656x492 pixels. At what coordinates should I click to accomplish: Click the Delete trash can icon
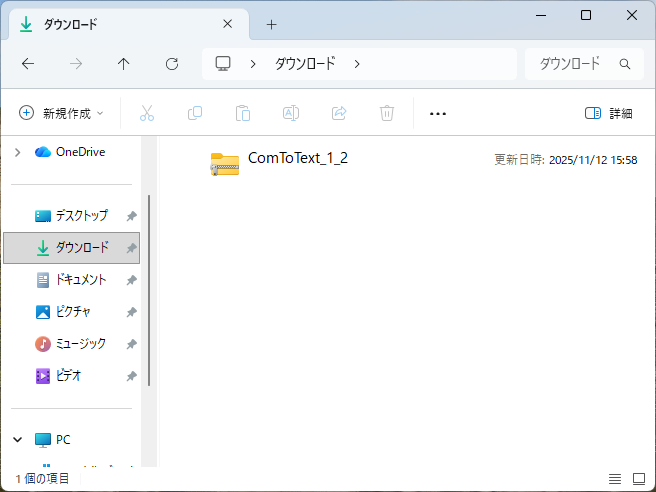pos(387,113)
